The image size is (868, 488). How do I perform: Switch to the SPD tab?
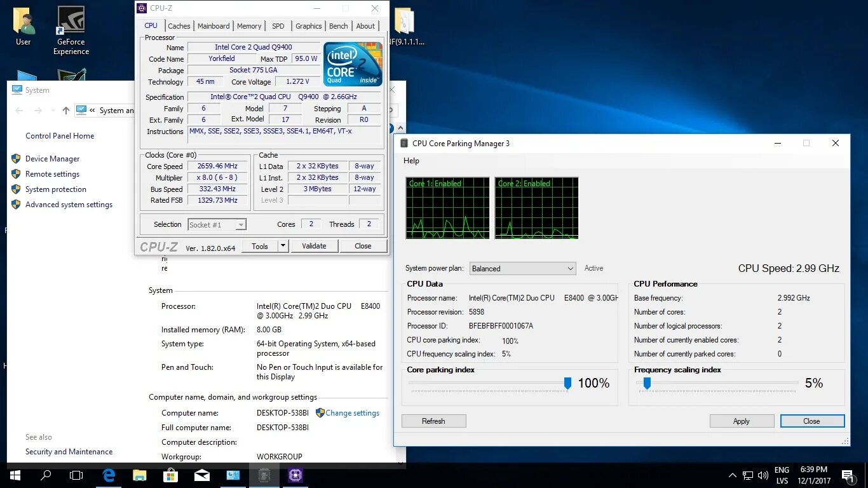[x=278, y=26]
